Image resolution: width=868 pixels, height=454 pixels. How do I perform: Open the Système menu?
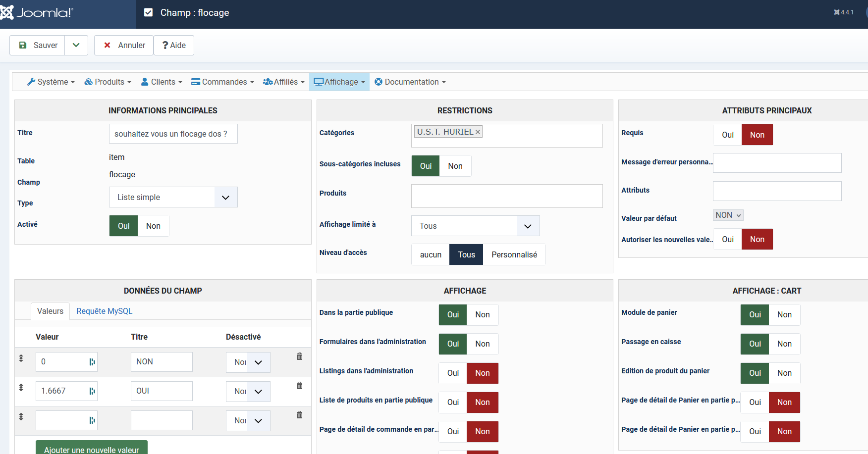coord(51,82)
